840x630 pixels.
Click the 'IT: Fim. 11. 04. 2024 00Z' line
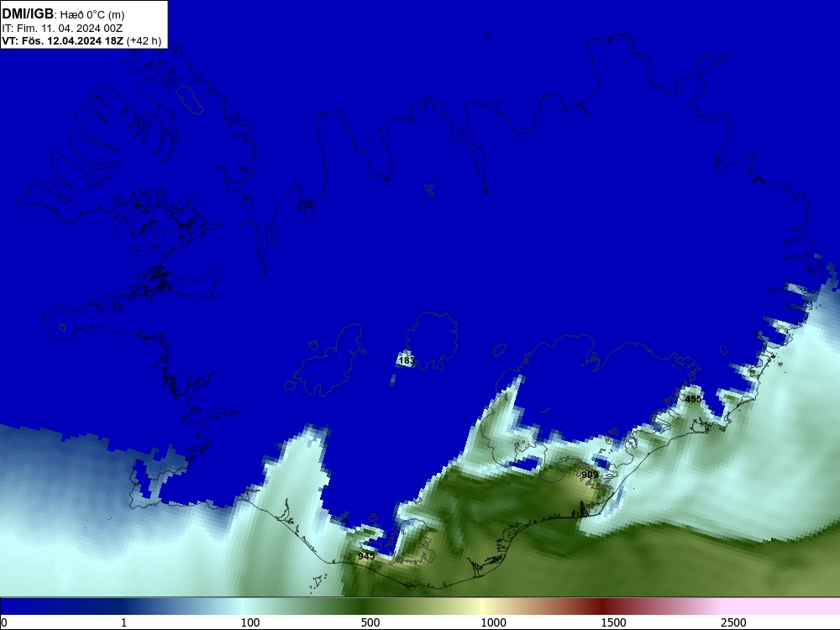point(62,28)
